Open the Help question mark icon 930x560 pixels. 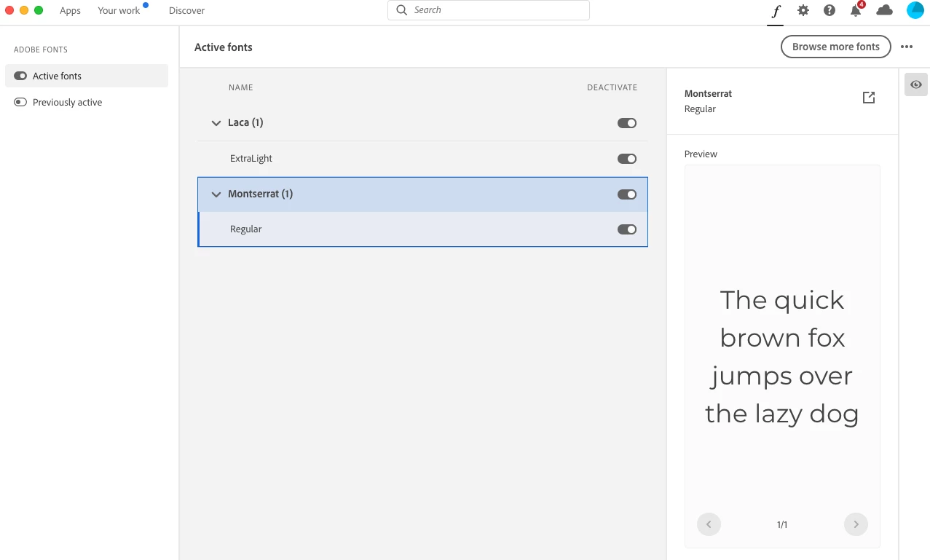pos(829,10)
